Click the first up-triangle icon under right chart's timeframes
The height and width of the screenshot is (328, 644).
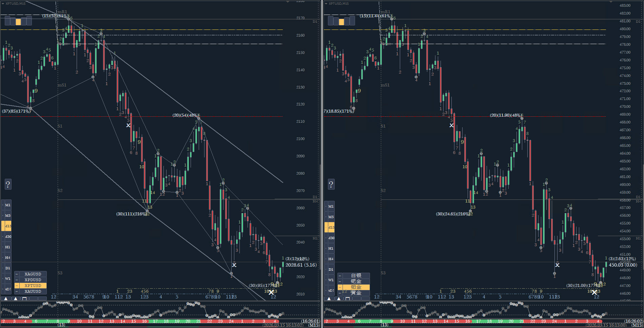coord(329,299)
